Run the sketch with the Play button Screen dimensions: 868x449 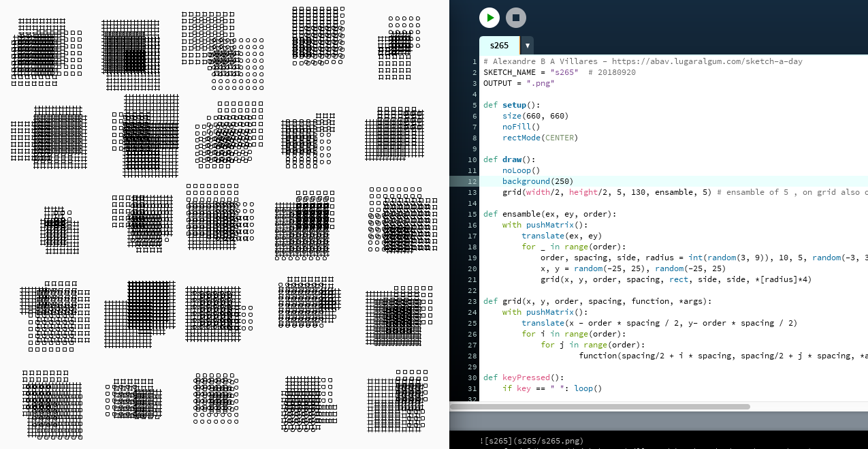tap(489, 18)
